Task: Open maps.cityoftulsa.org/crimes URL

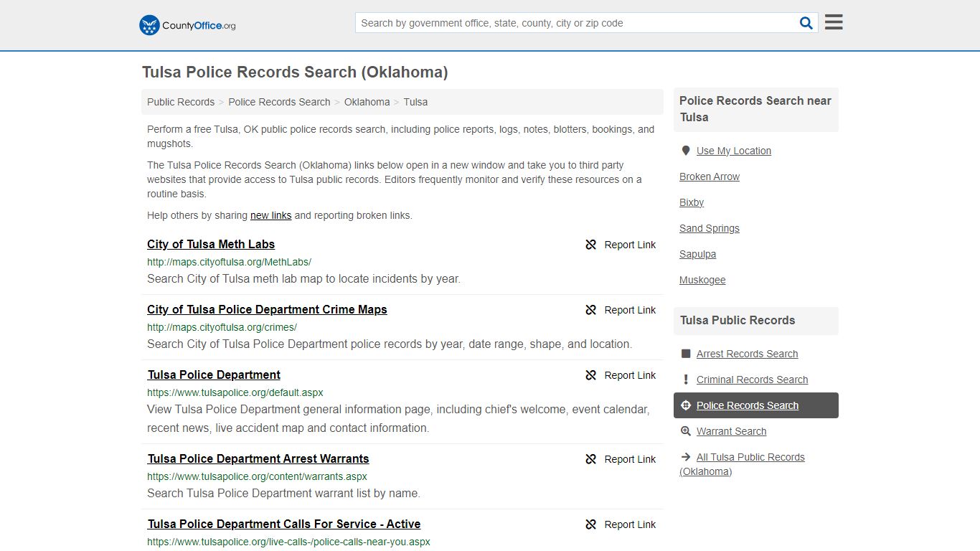Action: tap(222, 327)
